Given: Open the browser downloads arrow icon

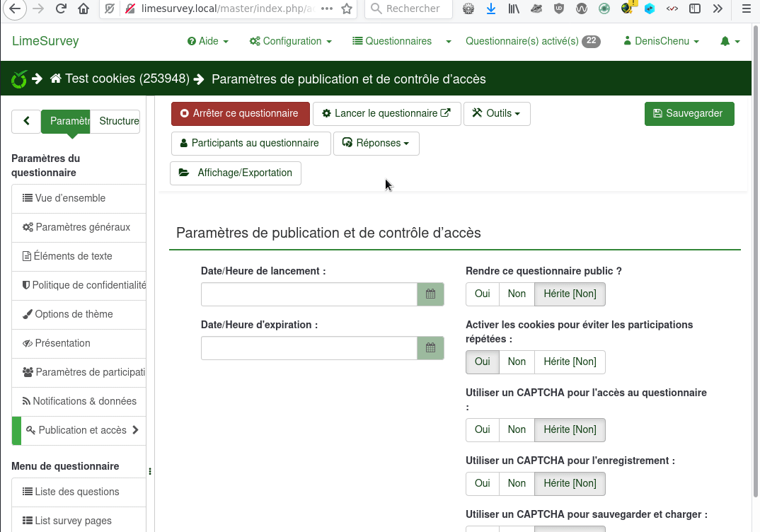Looking at the screenshot, I should [491, 9].
